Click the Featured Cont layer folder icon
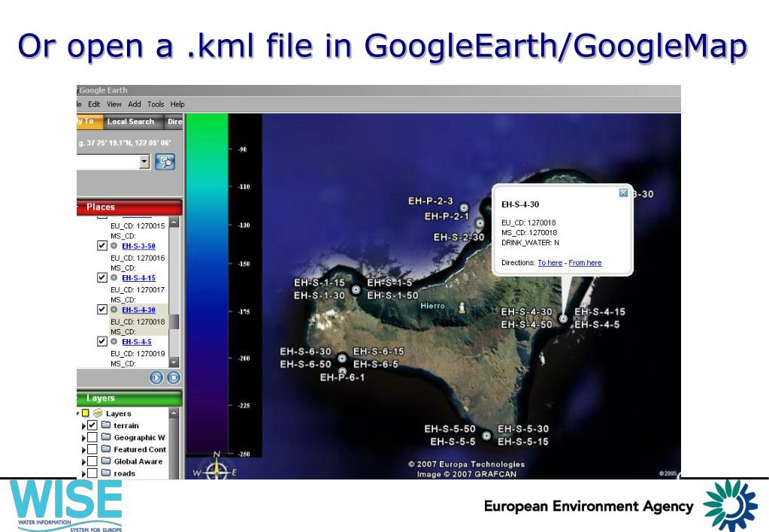 click(106, 449)
